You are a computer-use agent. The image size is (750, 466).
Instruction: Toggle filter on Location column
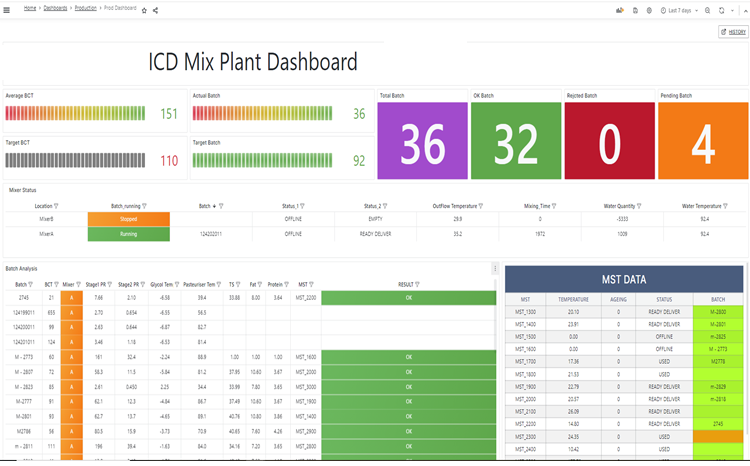pos(56,206)
